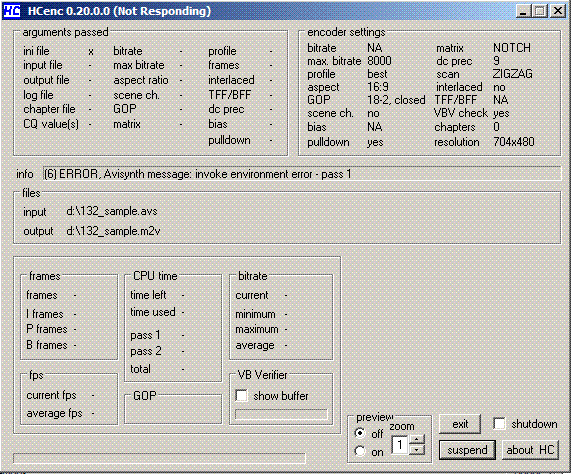Click the GOP value 18-2, closed

coord(396,100)
